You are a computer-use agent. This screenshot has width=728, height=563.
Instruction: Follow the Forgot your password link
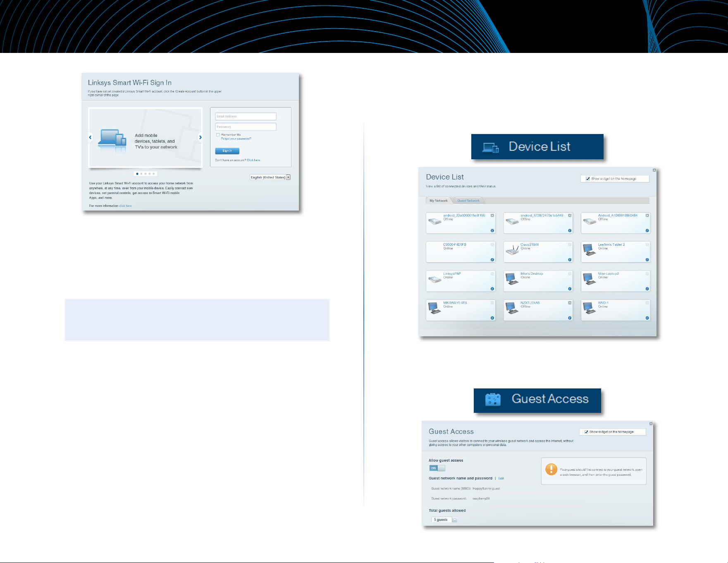tap(236, 139)
